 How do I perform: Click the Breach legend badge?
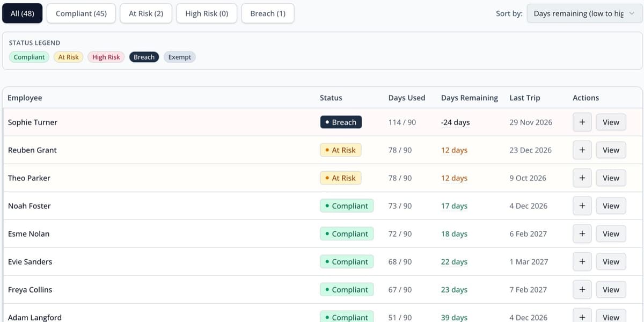[144, 57]
